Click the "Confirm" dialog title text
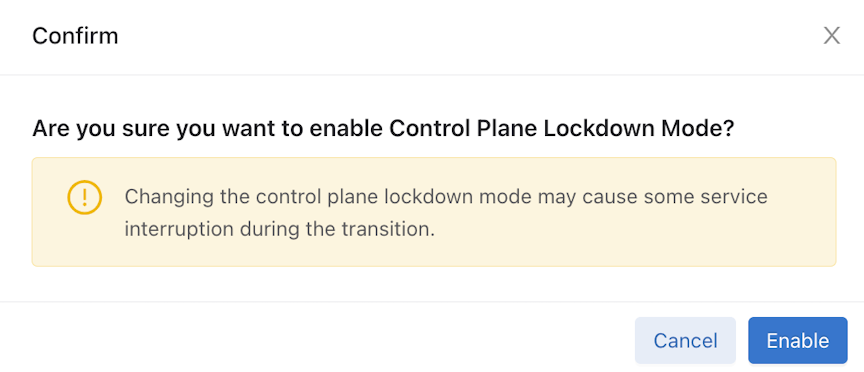This screenshot has width=864, height=372. [x=75, y=36]
